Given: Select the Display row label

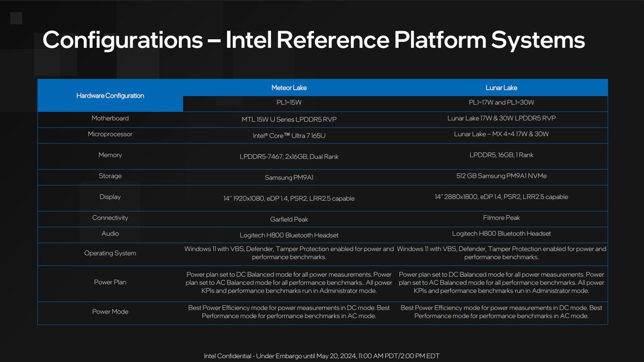Looking at the screenshot, I should pos(109,197).
